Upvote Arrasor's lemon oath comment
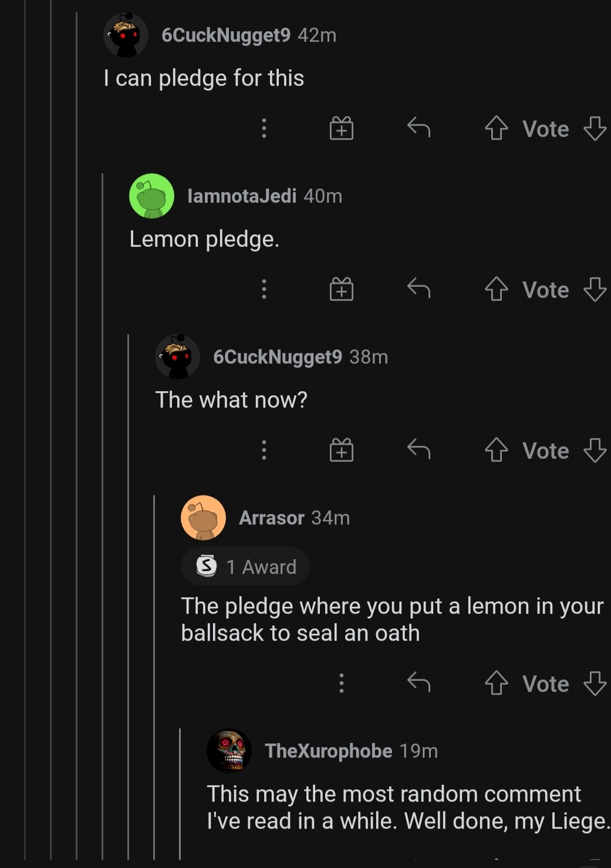This screenshot has height=868, width=611. point(496,683)
